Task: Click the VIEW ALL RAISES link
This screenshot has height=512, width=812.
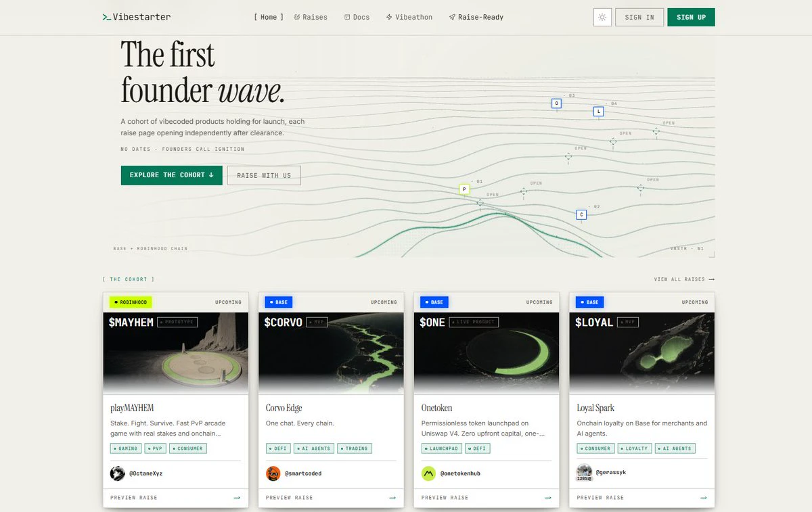Action: point(684,279)
